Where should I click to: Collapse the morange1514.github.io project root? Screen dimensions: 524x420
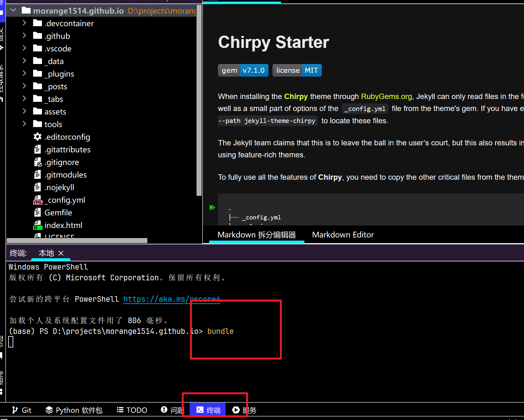tap(13, 10)
